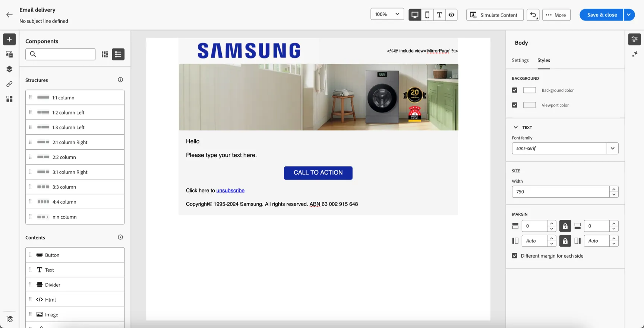Select mobile preview mode

tap(427, 15)
